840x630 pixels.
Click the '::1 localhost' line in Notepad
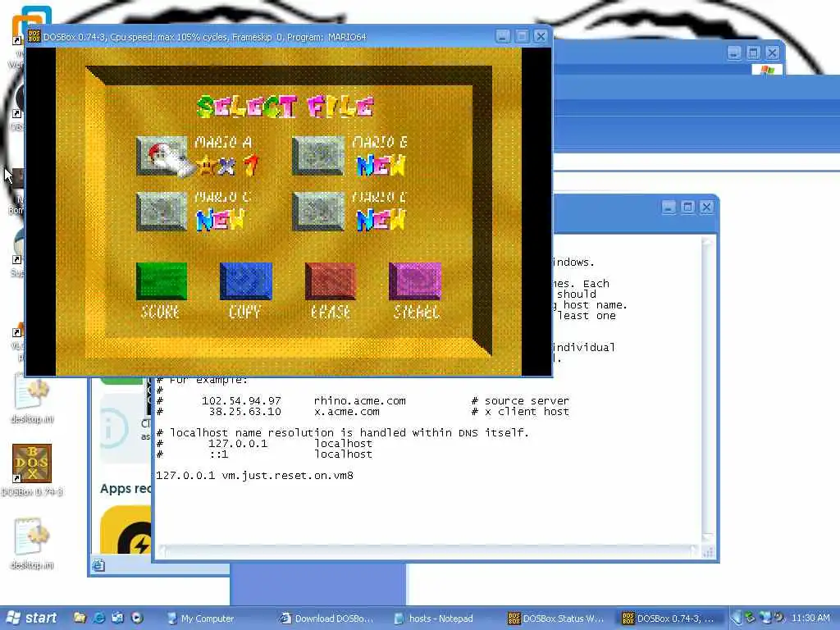click(264, 454)
